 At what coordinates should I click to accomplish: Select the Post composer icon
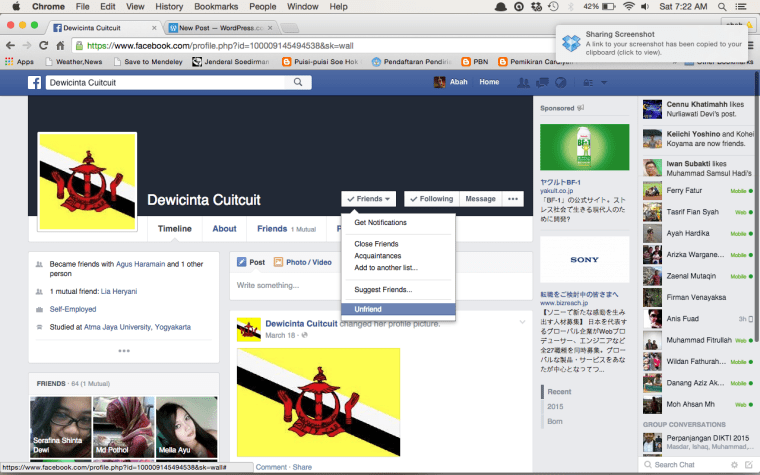coord(241,262)
